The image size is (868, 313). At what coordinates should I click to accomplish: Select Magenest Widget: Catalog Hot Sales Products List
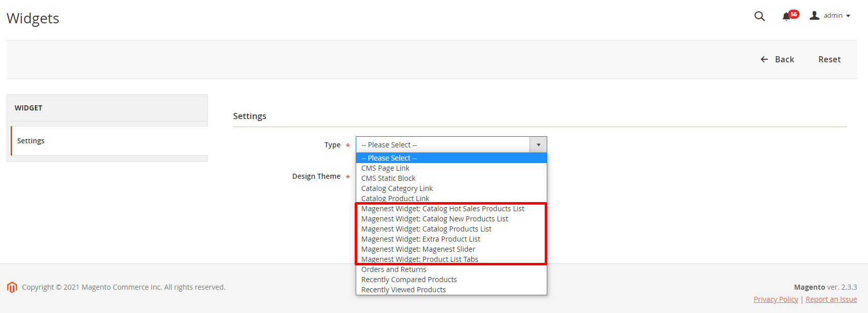442,209
